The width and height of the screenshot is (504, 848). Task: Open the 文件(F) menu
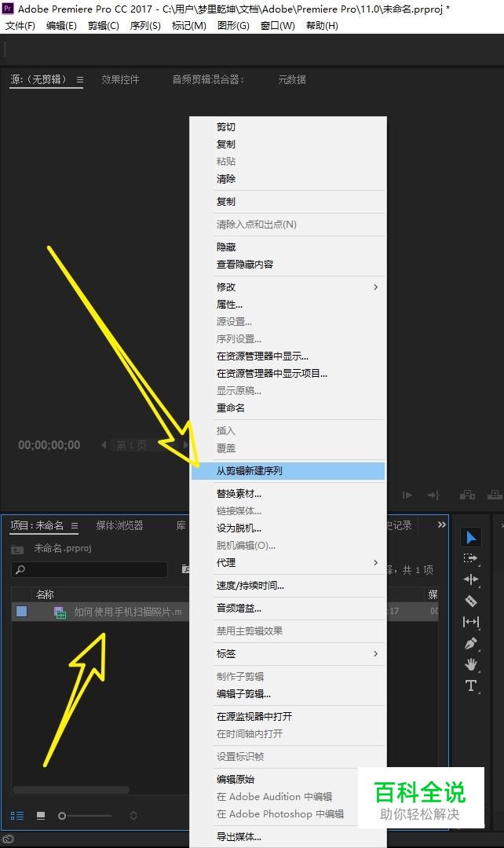[20, 25]
